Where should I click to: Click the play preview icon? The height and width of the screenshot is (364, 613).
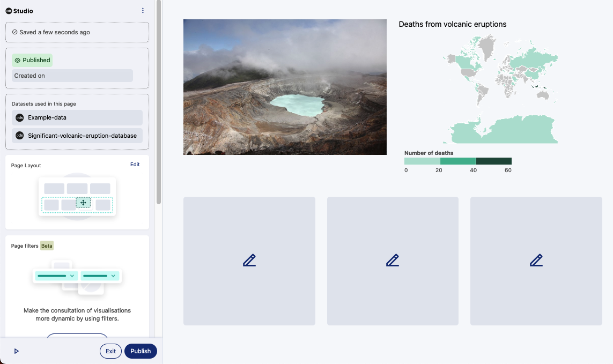coord(17,351)
